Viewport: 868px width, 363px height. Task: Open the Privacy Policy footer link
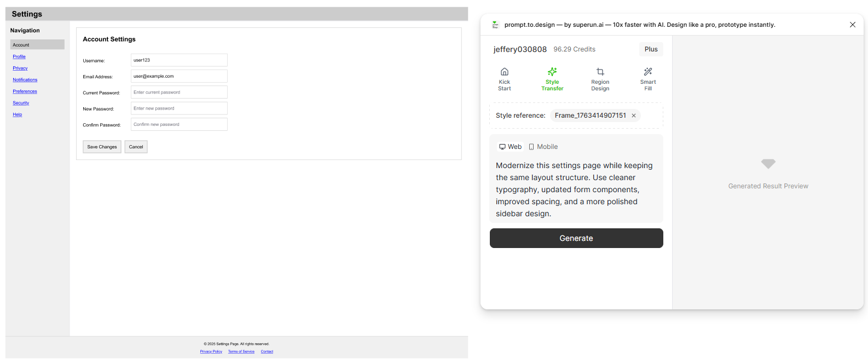211,352
